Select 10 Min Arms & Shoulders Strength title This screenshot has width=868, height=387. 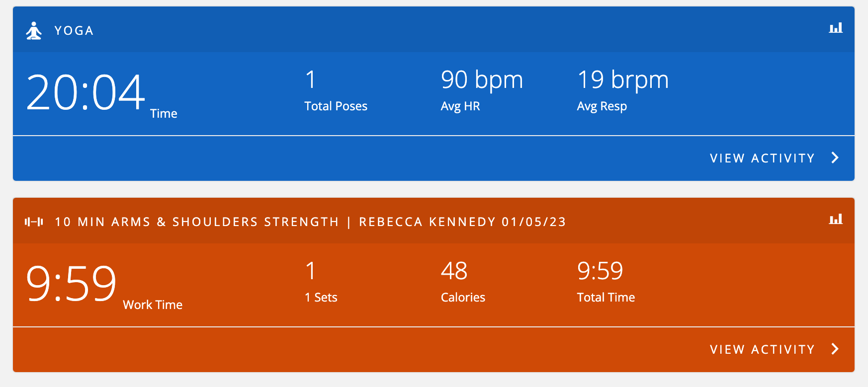[196, 222]
